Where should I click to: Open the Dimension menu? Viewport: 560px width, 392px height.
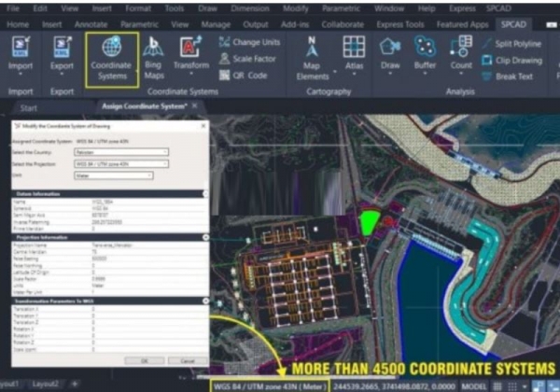(x=249, y=8)
